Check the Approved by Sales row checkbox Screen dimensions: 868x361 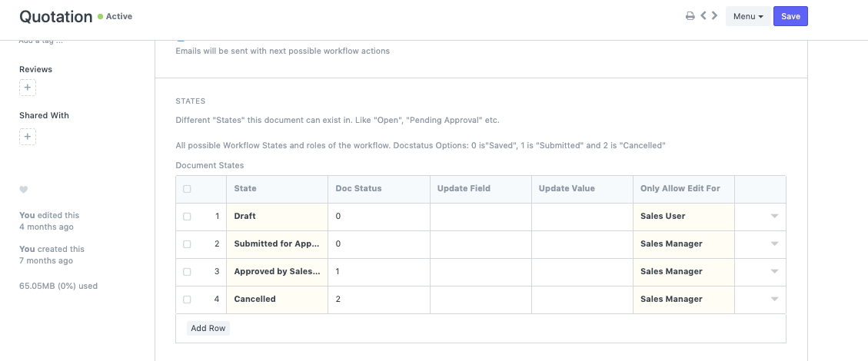[x=187, y=272]
